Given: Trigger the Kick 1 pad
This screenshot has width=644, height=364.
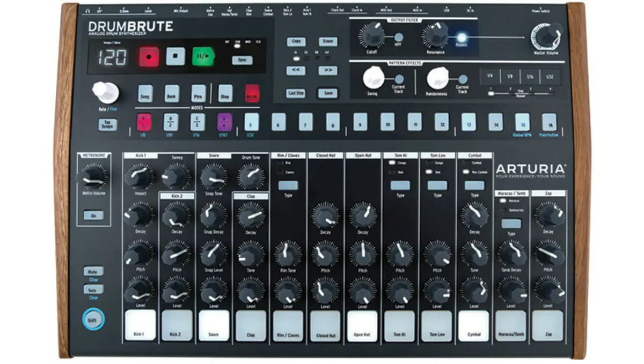Looking at the screenshot, I should pos(140,325).
